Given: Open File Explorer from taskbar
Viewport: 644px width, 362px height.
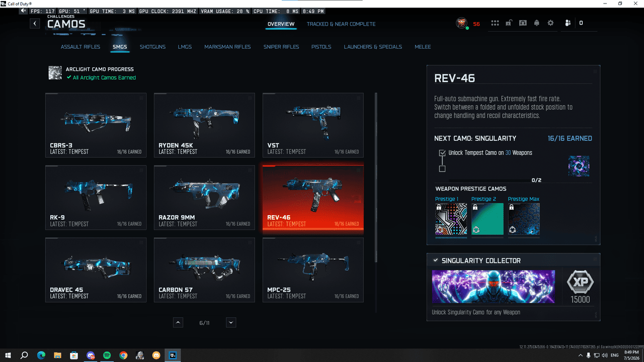Looking at the screenshot, I should [57, 355].
